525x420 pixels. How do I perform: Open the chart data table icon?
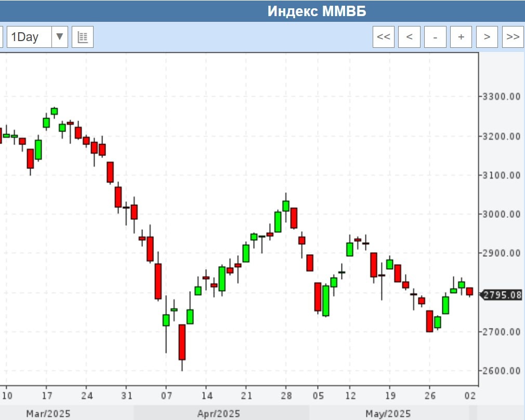83,37
